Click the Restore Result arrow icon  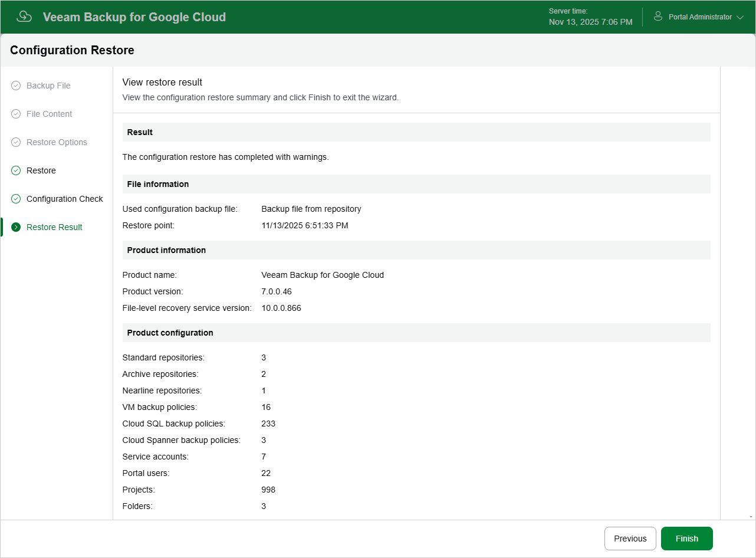[x=16, y=227]
